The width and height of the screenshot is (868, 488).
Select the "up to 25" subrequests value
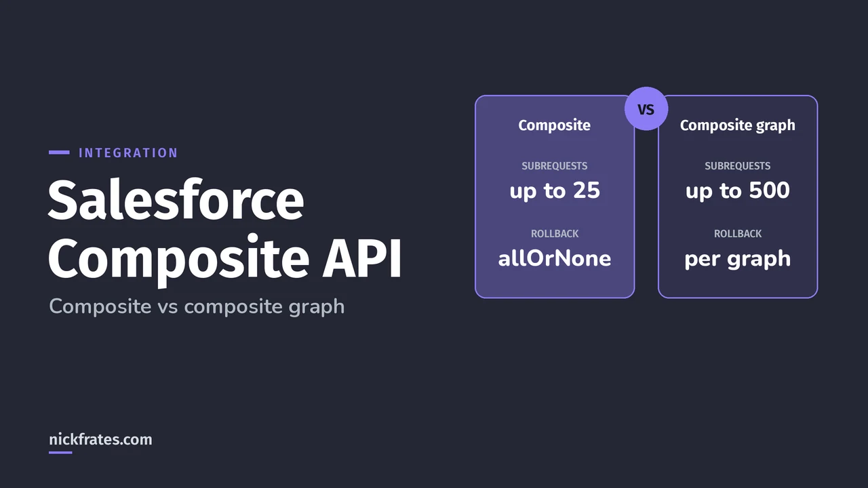pyautogui.click(x=555, y=191)
